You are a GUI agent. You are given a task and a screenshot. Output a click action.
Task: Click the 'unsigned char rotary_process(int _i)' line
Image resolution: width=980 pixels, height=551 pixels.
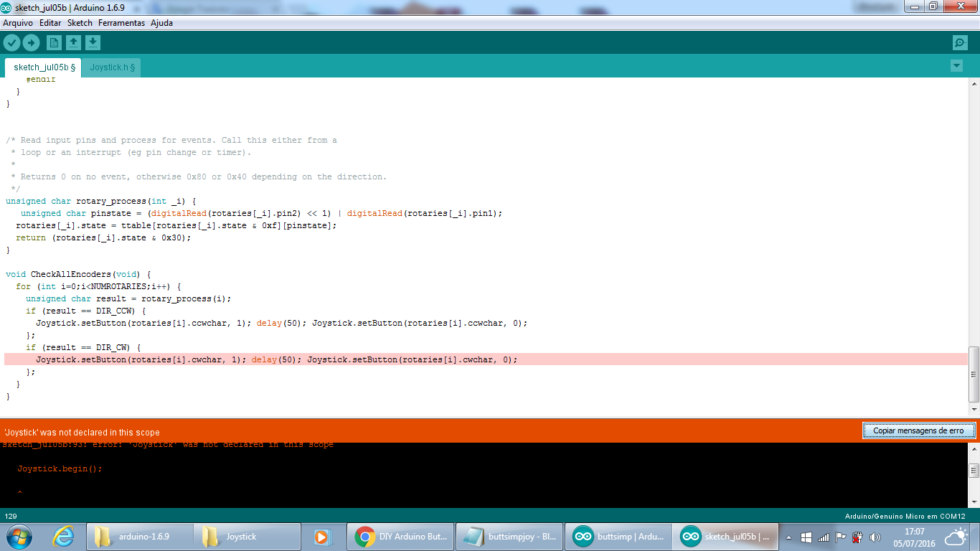[100, 201]
